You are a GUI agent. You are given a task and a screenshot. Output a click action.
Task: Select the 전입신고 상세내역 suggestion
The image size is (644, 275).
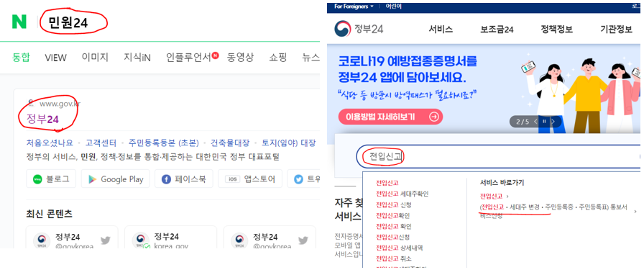click(399, 248)
